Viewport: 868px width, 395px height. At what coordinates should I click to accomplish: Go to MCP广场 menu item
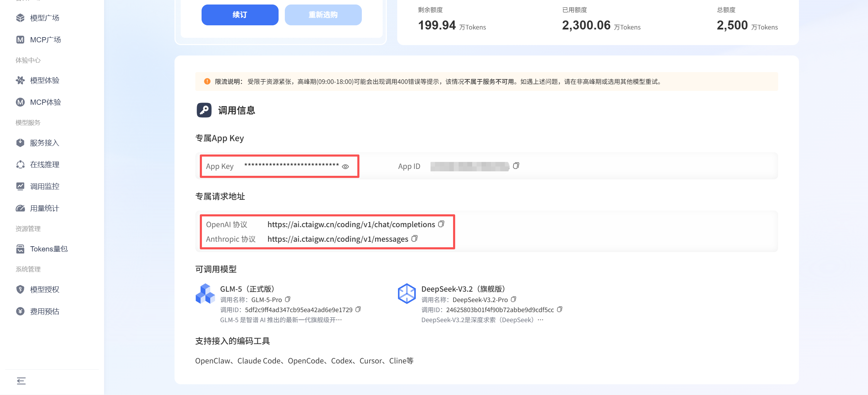pos(45,40)
